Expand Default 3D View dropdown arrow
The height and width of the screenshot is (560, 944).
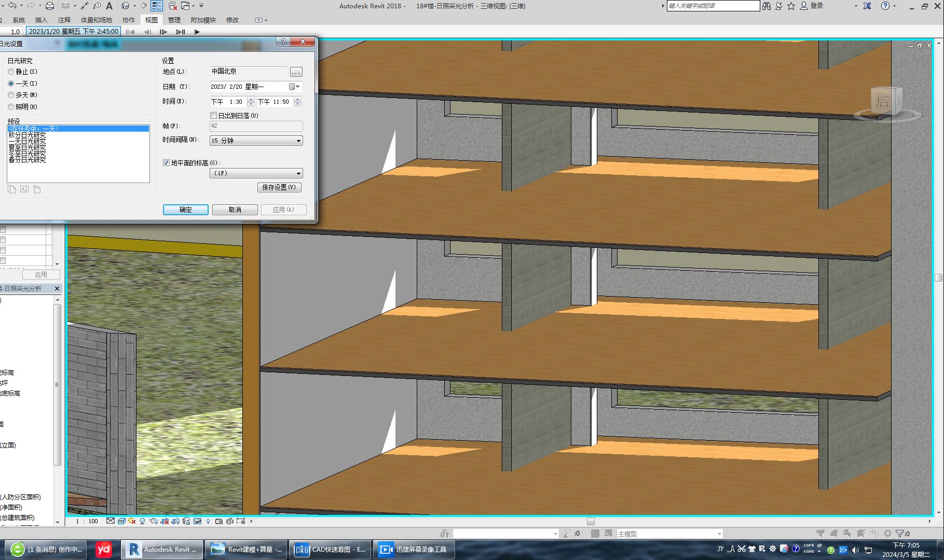[134, 6]
